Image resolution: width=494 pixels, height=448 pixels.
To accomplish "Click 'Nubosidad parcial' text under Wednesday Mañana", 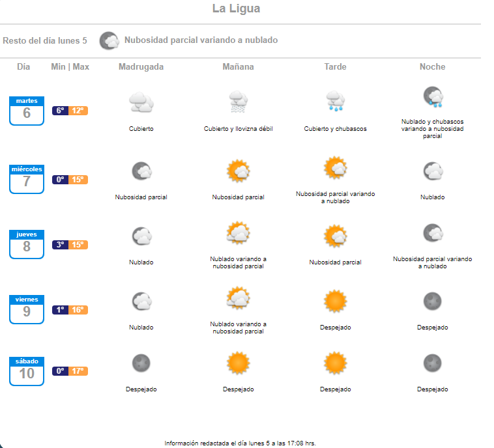I will 238,197.
